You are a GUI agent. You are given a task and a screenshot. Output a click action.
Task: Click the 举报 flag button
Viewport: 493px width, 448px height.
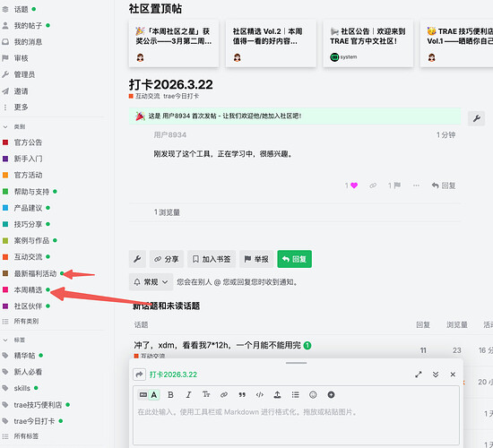pos(256,259)
